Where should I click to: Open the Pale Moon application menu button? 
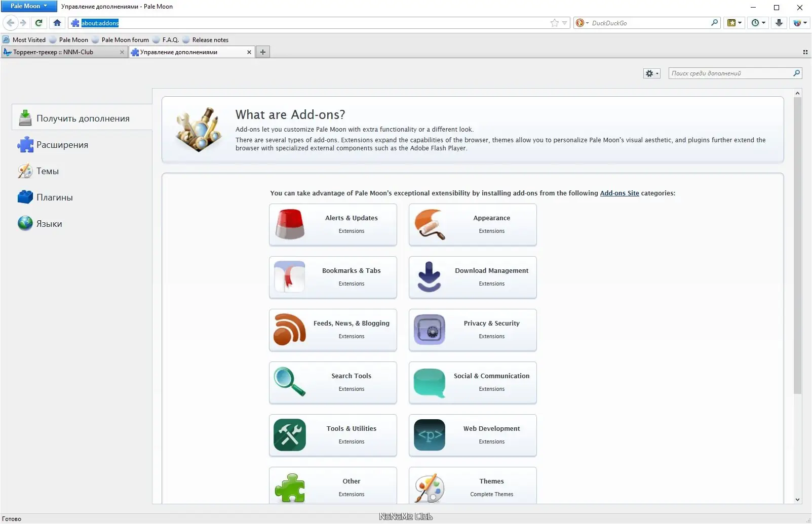29,6
